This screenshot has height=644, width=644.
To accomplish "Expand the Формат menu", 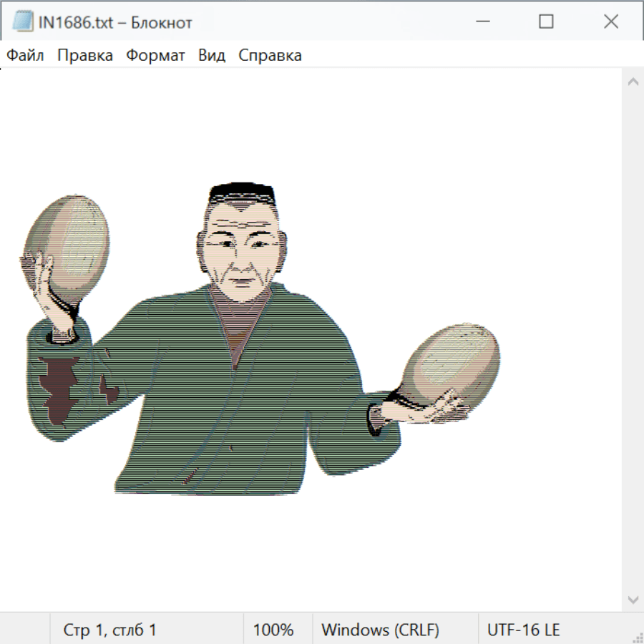I will click(155, 56).
